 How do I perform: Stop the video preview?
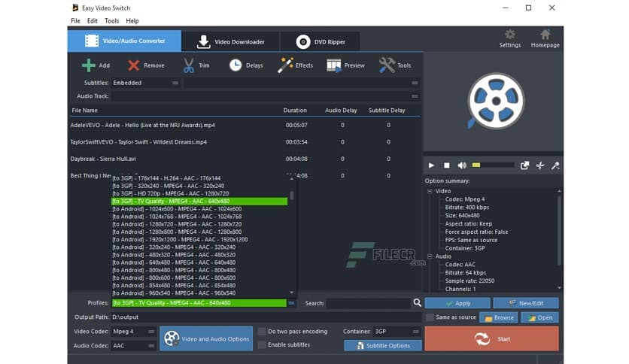coord(446,165)
